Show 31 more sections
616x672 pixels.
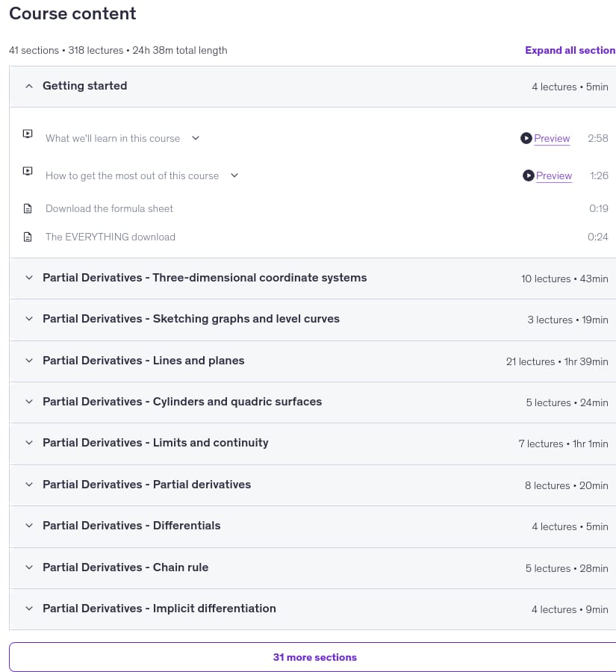pyautogui.click(x=314, y=657)
